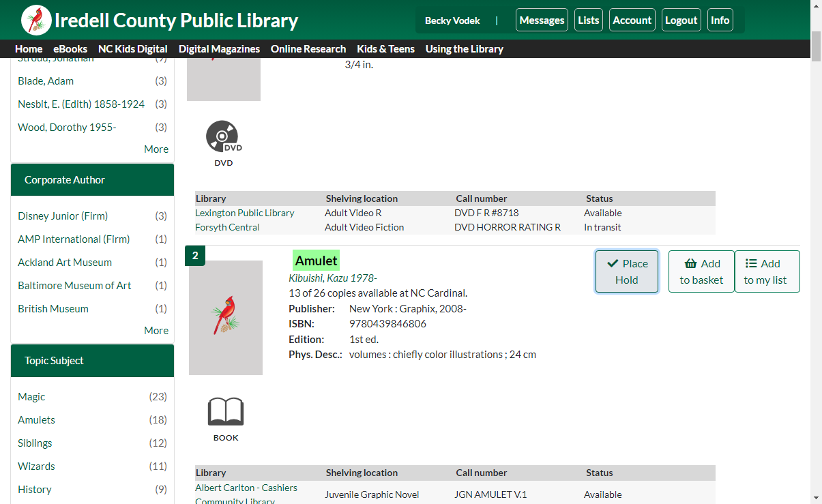Open Online Research menu item

coord(308,49)
